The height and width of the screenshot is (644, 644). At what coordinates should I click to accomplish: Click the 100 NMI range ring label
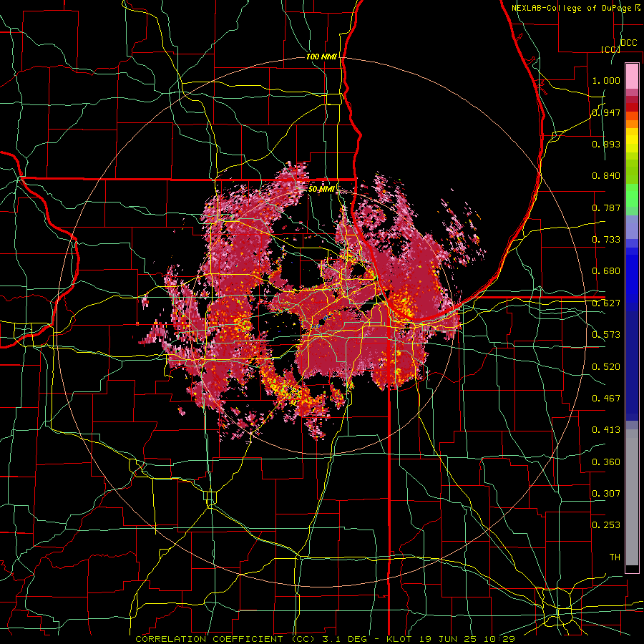tap(321, 57)
